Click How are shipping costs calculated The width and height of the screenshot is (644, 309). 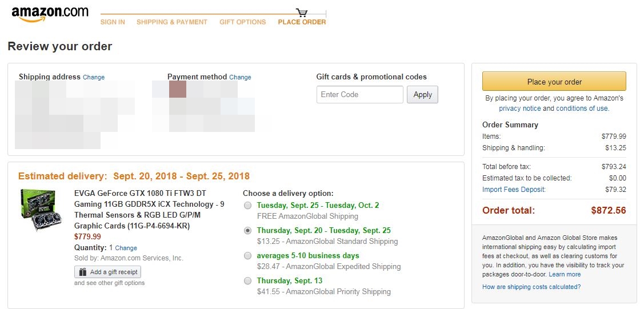point(531,287)
